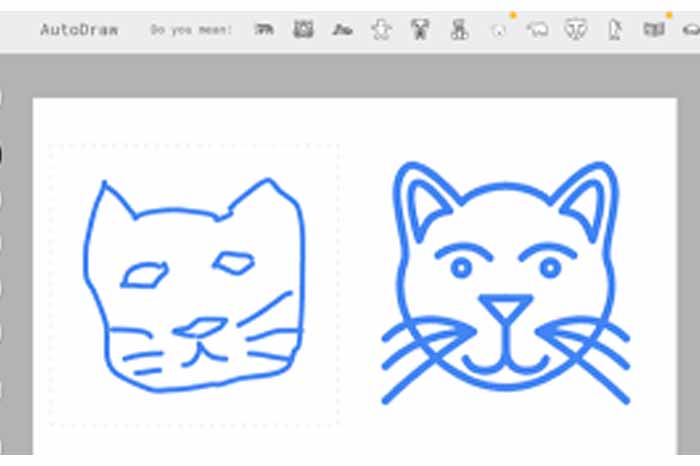Click the "Do you mean:" label
The width and height of the screenshot is (700, 466).
191,30
